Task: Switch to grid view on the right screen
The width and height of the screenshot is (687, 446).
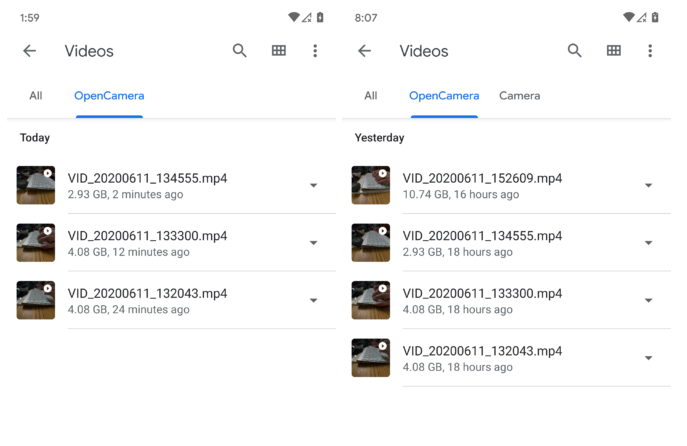Action: pos(614,51)
